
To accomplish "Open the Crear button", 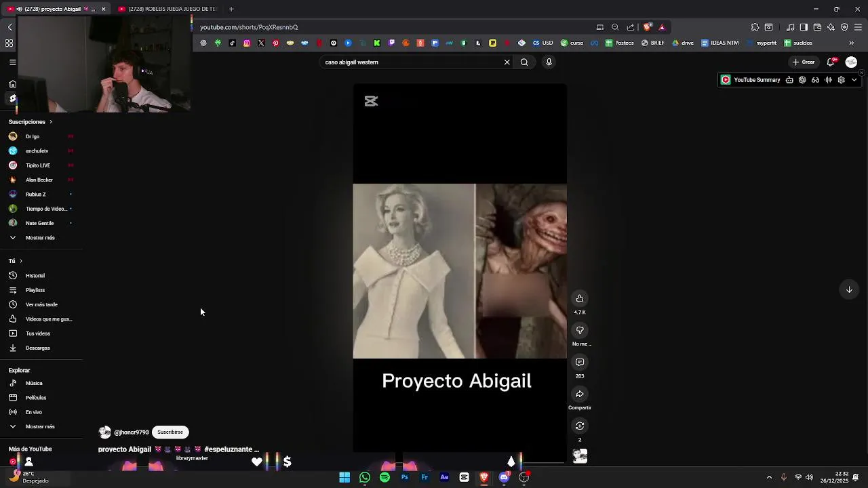I will 804,62.
